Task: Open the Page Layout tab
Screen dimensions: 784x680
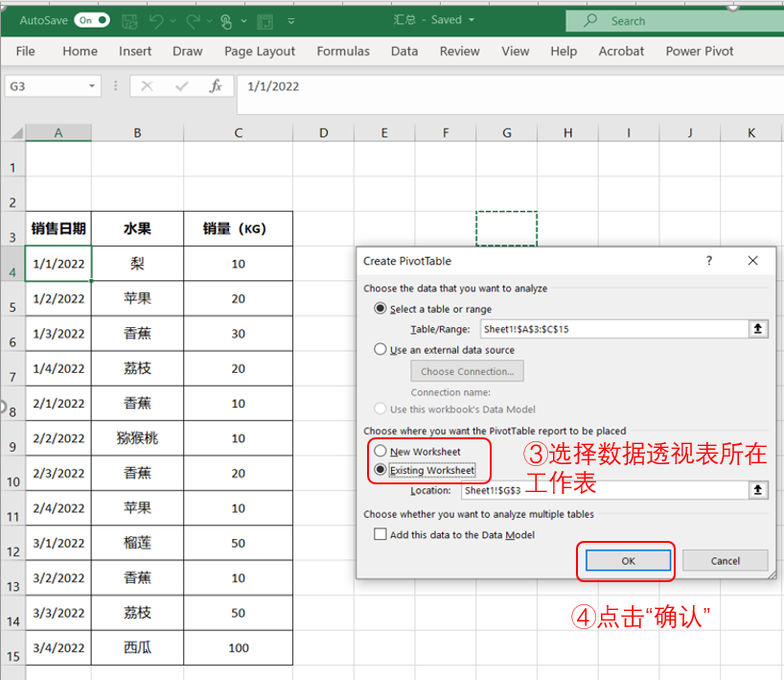Action: click(x=260, y=51)
